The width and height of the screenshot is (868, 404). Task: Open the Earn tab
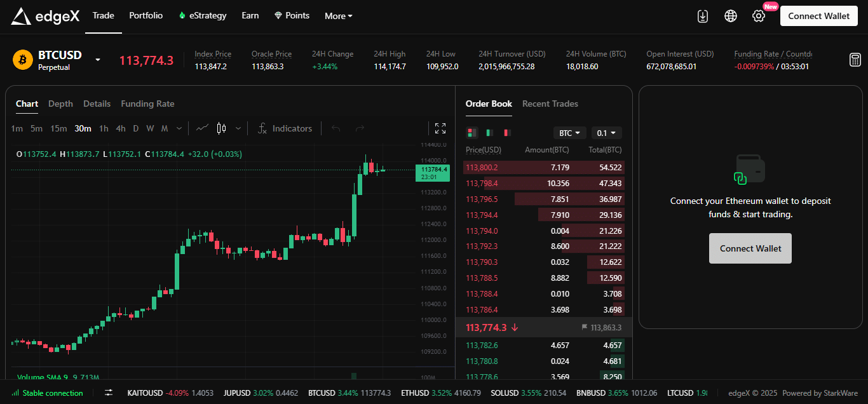coord(250,16)
